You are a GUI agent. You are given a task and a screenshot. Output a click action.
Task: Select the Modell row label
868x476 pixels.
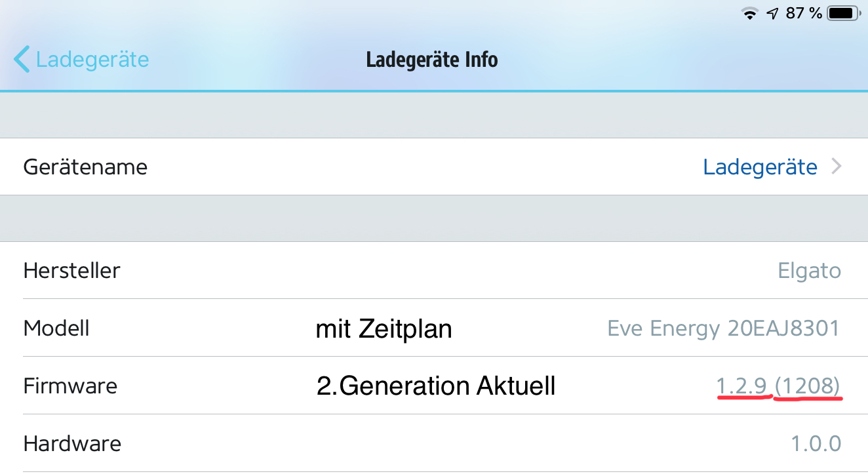(56, 328)
